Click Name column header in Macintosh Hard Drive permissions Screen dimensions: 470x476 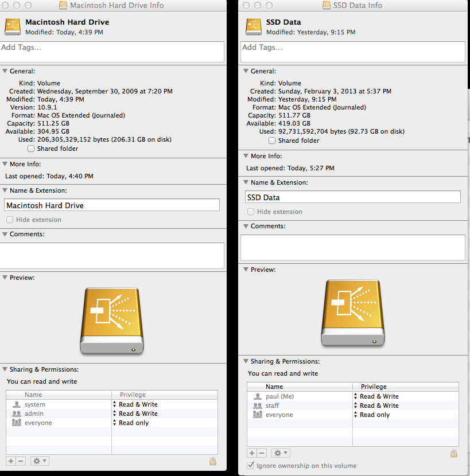pyautogui.click(x=59, y=395)
